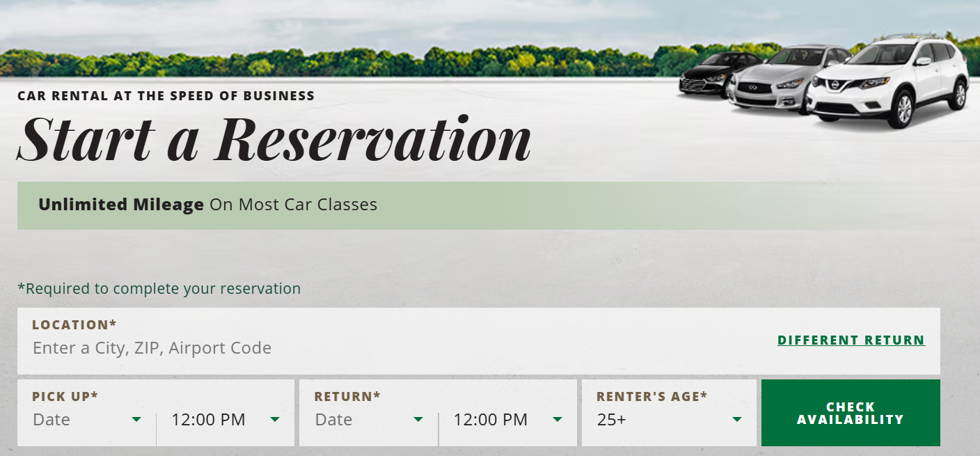The width and height of the screenshot is (980, 456).
Task: Click the Return time dropdown arrow
Action: click(x=558, y=420)
